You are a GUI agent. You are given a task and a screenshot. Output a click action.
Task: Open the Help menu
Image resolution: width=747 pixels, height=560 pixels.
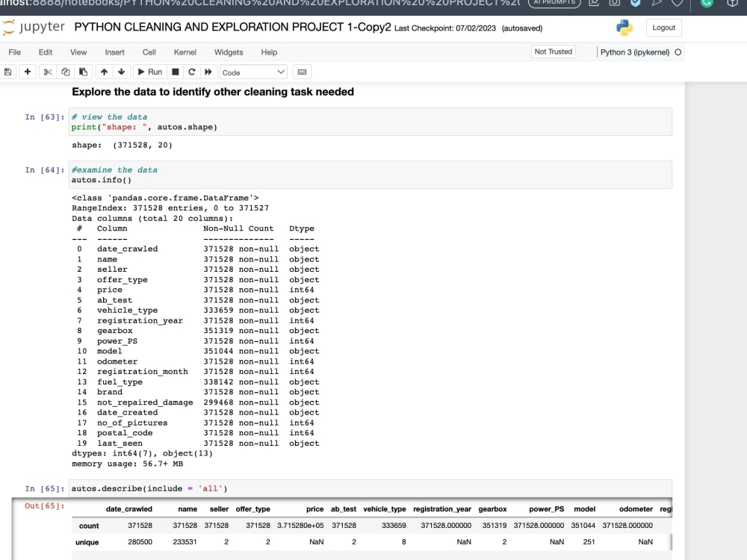pos(267,52)
